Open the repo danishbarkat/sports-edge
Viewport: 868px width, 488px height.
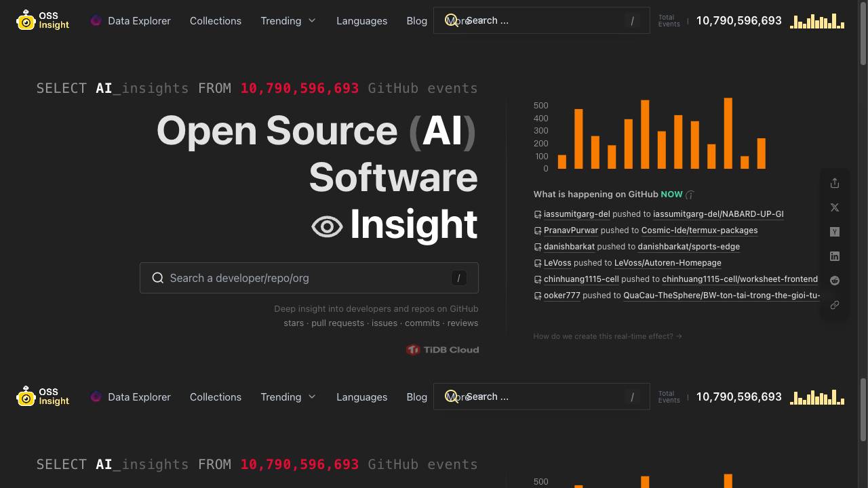688,247
